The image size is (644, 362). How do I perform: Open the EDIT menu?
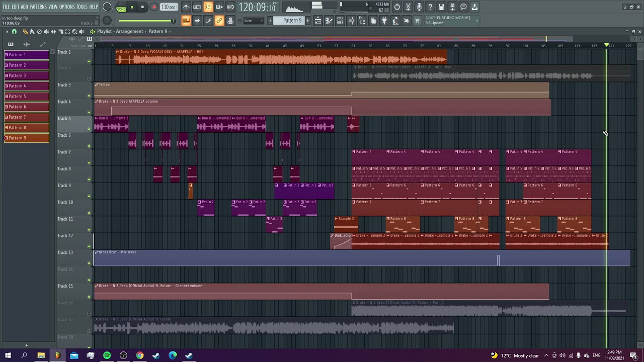(15, 7)
